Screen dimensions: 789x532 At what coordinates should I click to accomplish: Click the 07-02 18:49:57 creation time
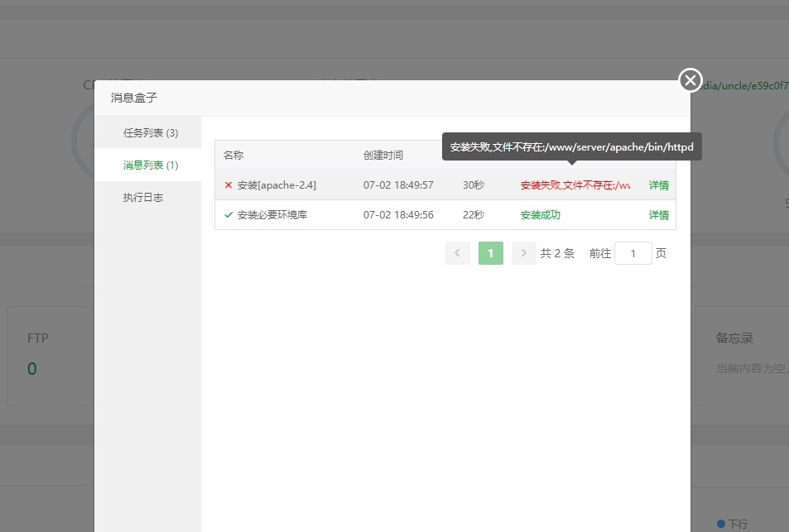[398, 185]
